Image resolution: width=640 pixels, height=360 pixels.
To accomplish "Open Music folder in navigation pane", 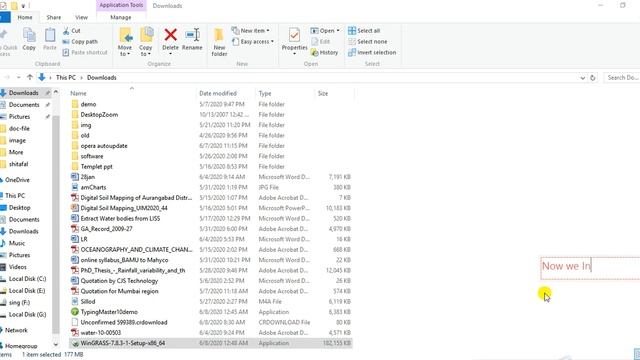I will point(17,243).
